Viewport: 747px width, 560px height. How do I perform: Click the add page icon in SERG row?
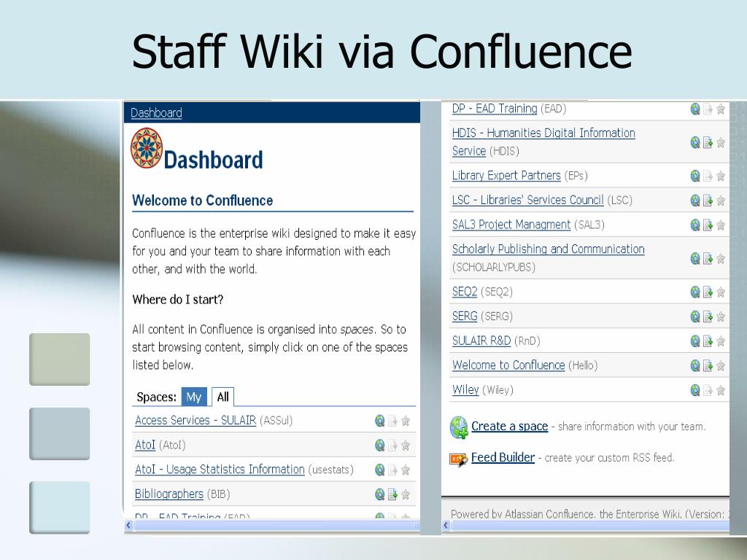708,316
